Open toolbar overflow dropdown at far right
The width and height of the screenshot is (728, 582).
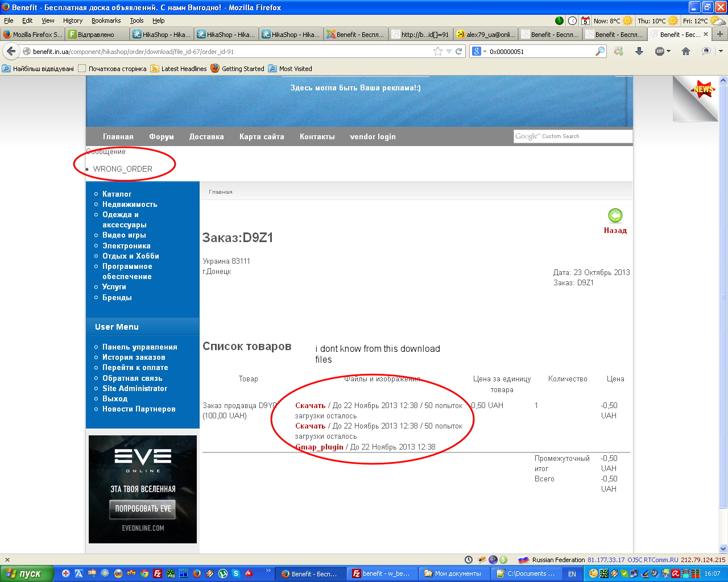(721, 51)
